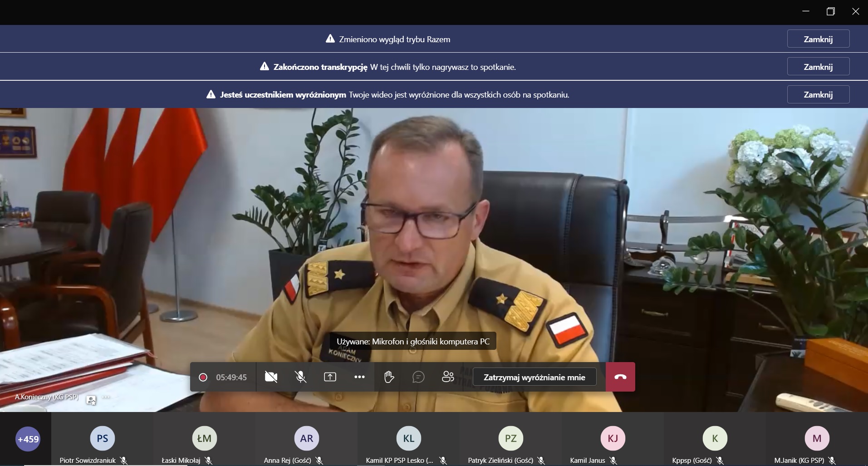The width and height of the screenshot is (868, 466).
Task: Dismiss the Jesteś uczestnikiem wyróżnionym notification
Action: [x=818, y=94]
